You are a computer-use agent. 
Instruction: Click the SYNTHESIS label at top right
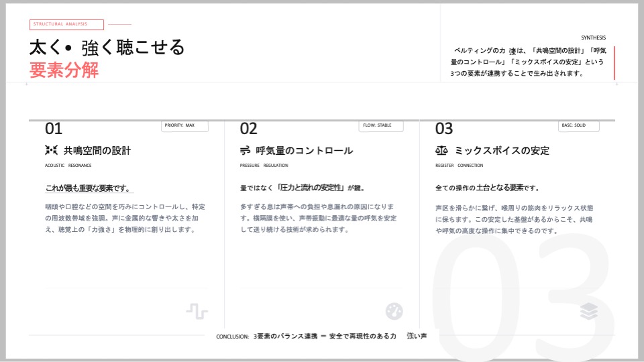[x=593, y=38]
